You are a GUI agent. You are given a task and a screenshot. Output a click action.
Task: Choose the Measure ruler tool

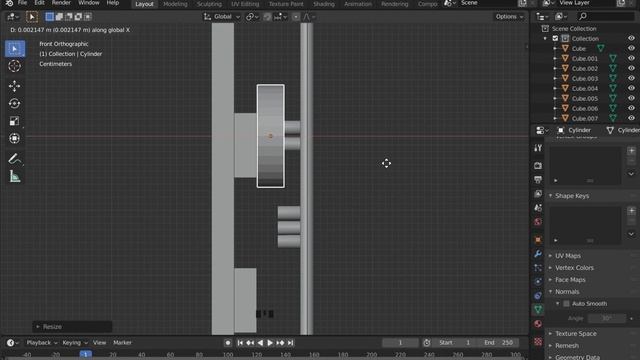click(15, 176)
